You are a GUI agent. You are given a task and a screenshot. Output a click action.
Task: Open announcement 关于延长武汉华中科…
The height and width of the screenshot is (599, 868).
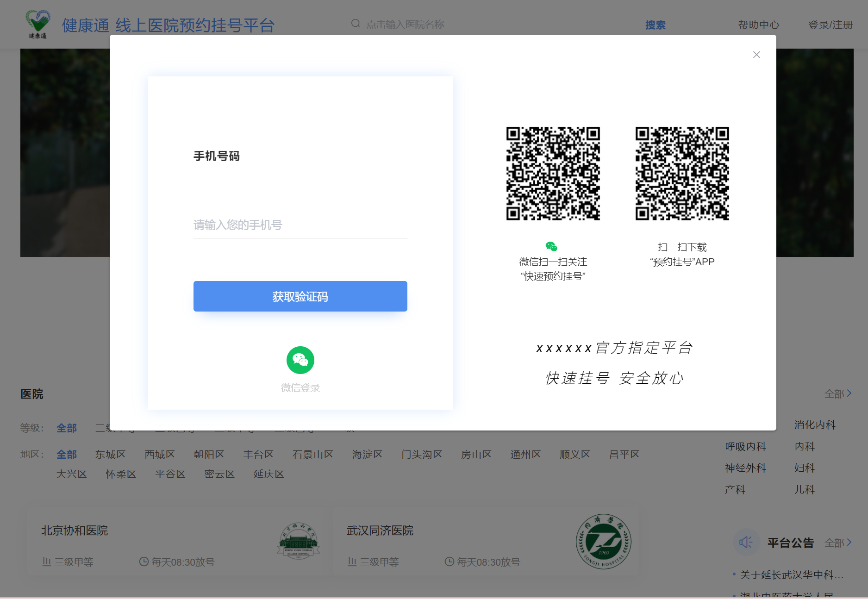pyautogui.click(x=792, y=575)
